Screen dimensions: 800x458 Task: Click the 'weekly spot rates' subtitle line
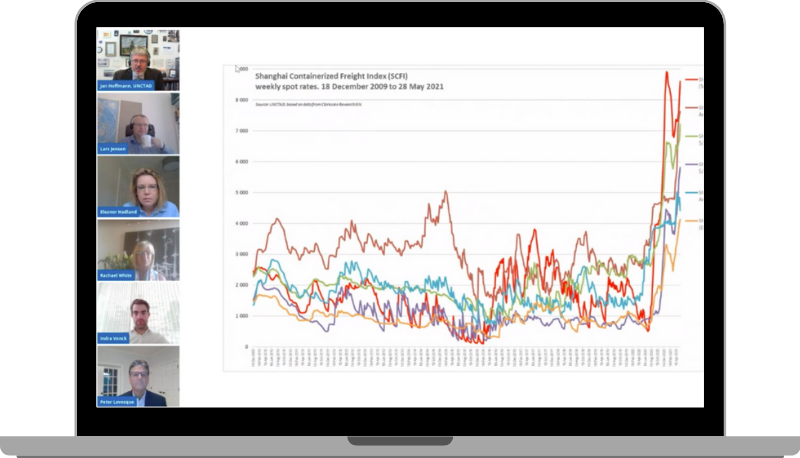(x=349, y=87)
